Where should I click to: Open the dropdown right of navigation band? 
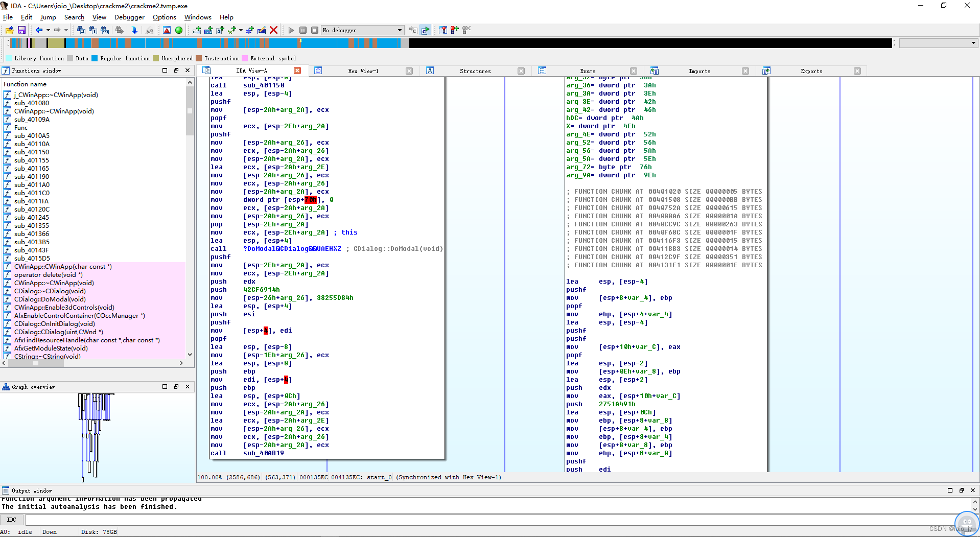[973, 43]
